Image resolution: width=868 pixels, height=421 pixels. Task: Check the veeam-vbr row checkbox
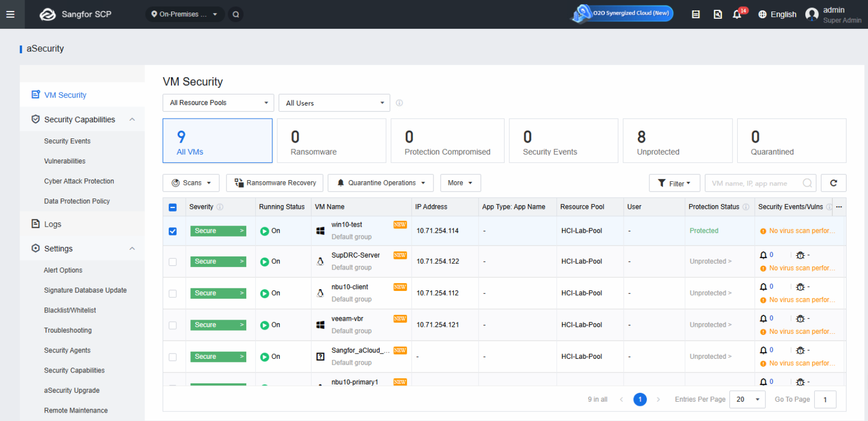pyautogui.click(x=173, y=325)
